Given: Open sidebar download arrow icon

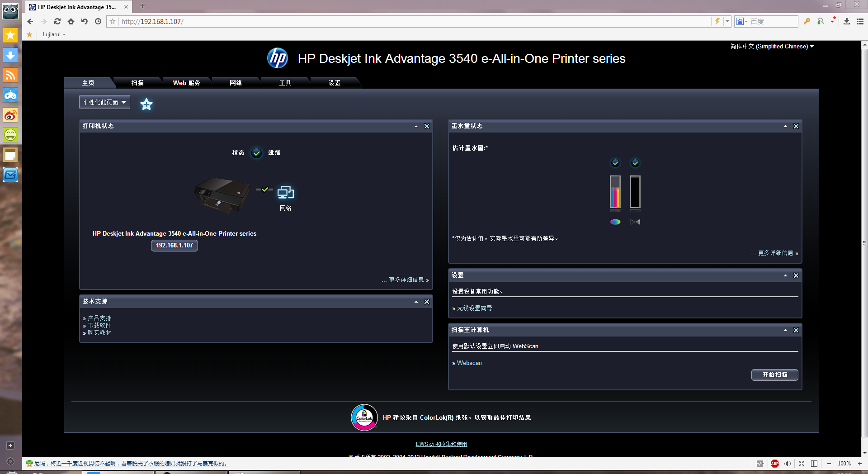Looking at the screenshot, I should pyautogui.click(x=10, y=55).
